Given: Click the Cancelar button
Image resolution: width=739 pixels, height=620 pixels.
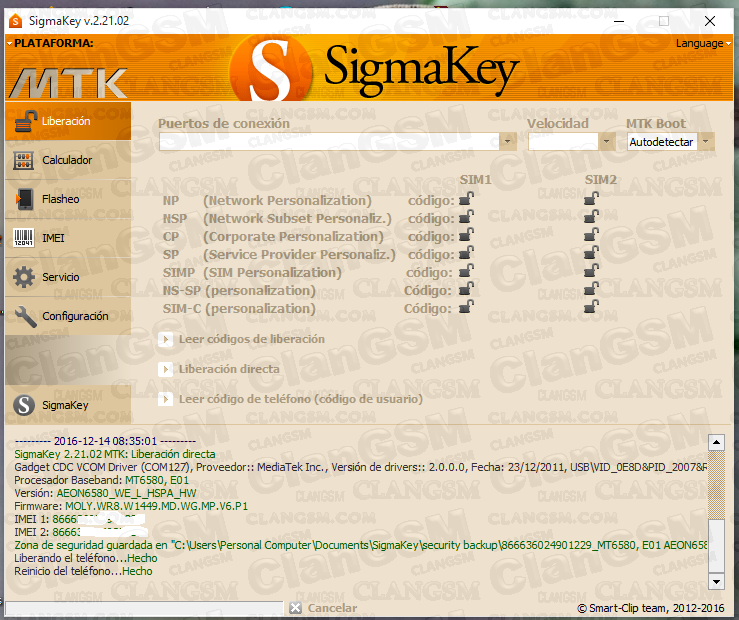Looking at the screenshot, I should click(323, 608).
